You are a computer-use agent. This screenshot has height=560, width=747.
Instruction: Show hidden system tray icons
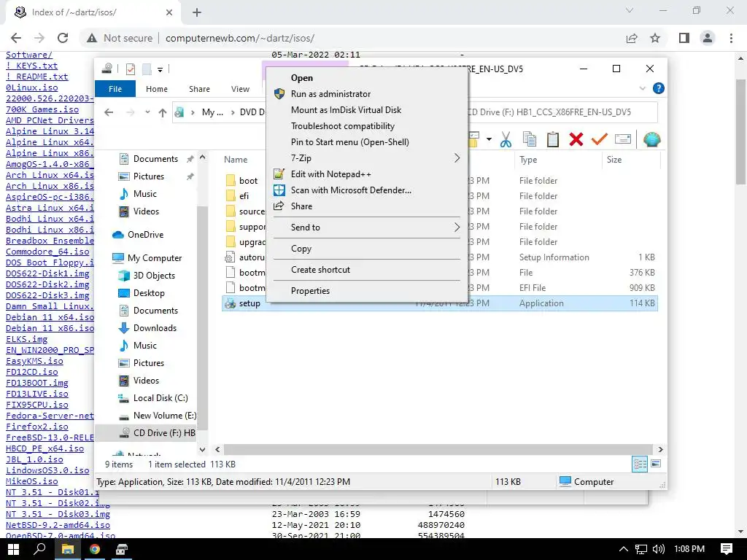[623, 549]
